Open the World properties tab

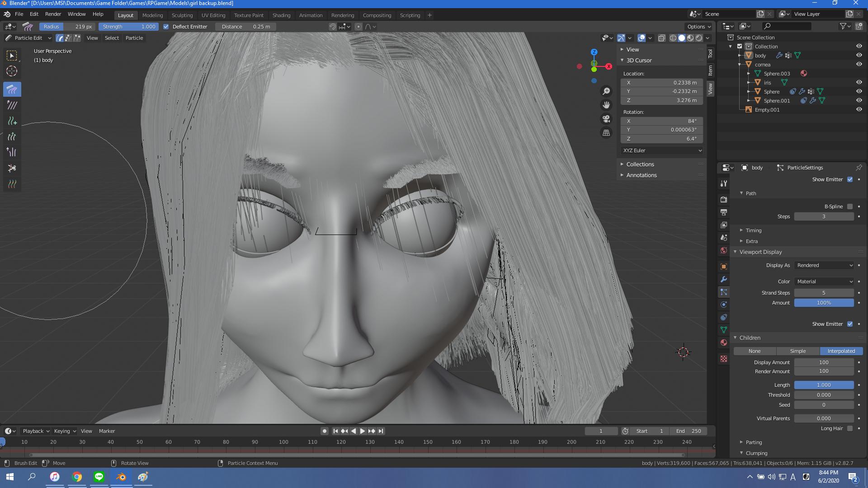click(724, 250)
